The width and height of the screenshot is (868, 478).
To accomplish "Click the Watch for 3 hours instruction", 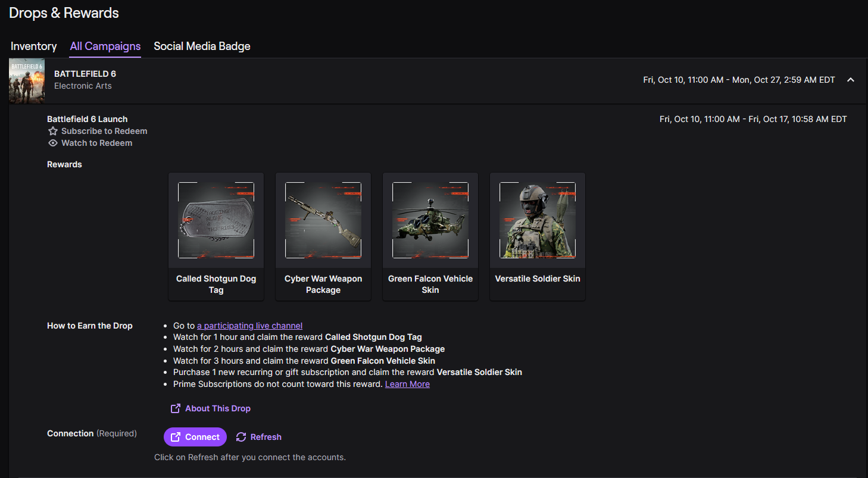I will pos(304,361).
